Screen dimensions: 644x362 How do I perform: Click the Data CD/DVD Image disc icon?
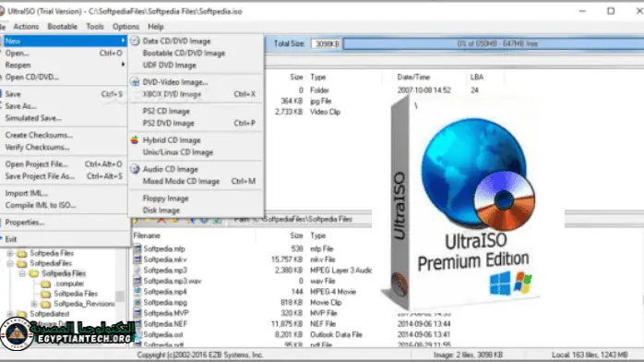[135, 41]
